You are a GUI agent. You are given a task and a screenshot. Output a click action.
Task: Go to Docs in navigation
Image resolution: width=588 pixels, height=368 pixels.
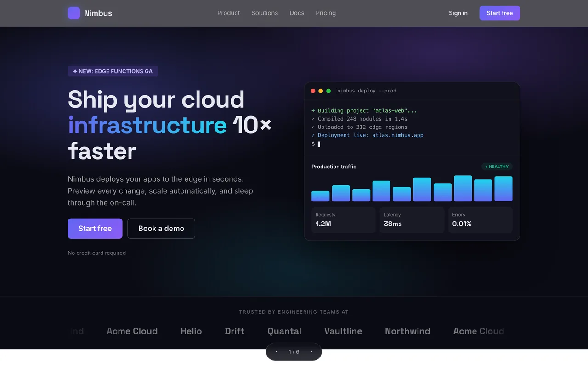(x=297, y=13)
